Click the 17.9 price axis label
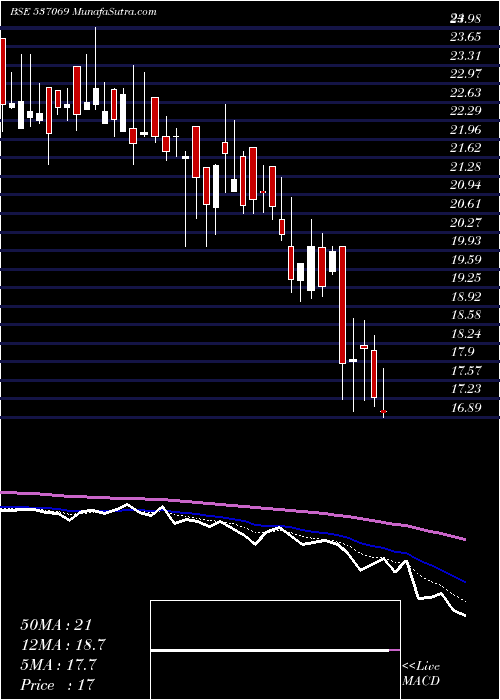Screen dimensions: 500x700 click(463, 352)
